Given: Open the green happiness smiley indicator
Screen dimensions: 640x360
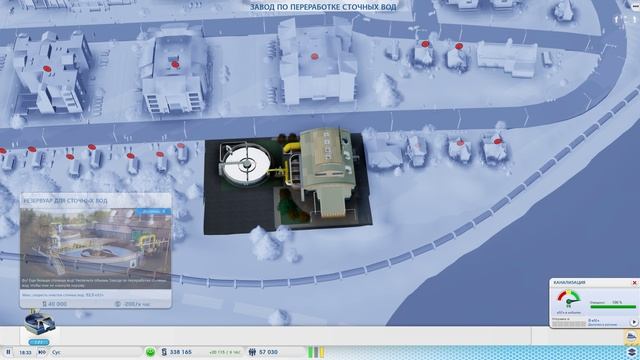Looking at the screenshot, I should pos(150,352).
